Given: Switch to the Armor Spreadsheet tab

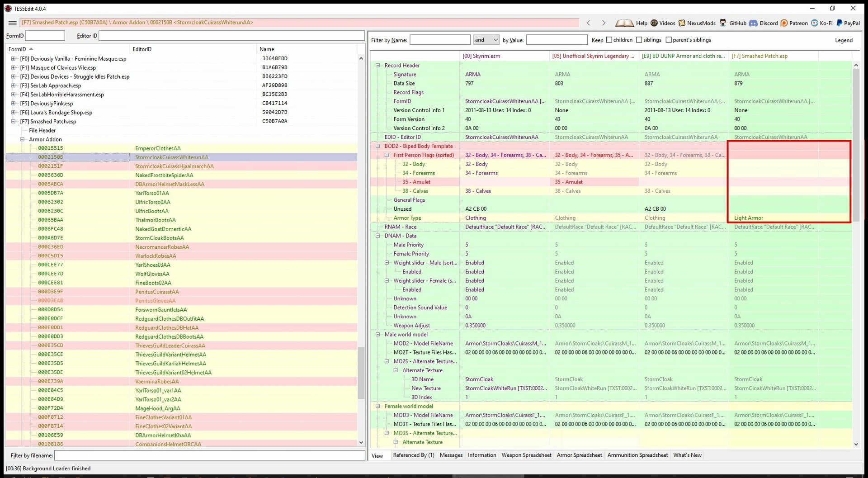Looking at the screenshot, I should pyautogui.click(x=579, y=455).
